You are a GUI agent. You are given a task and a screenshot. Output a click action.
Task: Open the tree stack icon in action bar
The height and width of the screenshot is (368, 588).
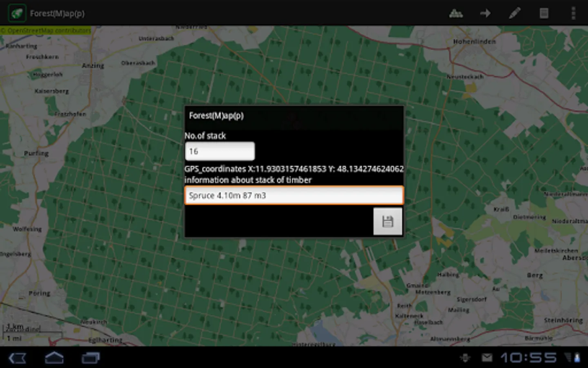click(456, 13)
